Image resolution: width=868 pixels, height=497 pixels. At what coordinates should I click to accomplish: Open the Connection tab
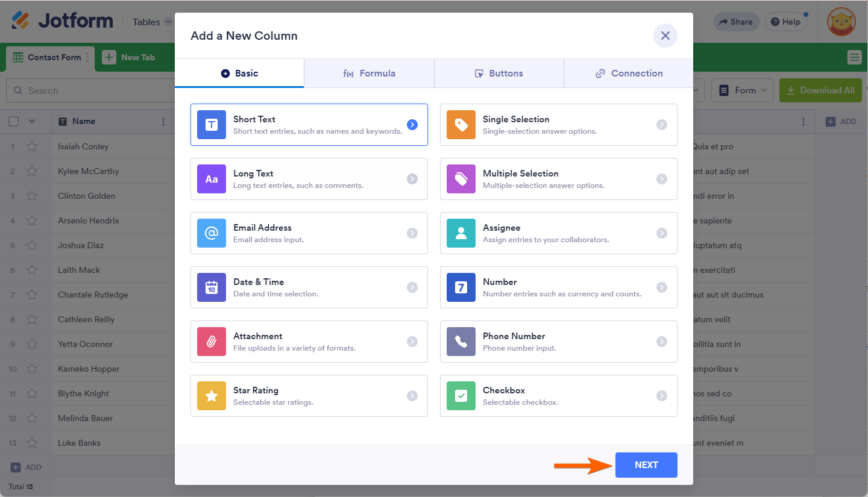(x=629, y=73)
